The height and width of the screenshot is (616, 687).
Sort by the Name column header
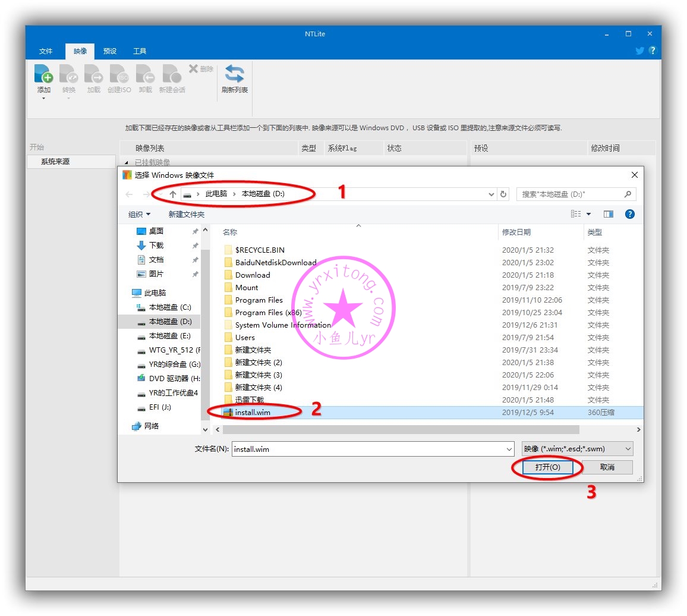point(230,232)
